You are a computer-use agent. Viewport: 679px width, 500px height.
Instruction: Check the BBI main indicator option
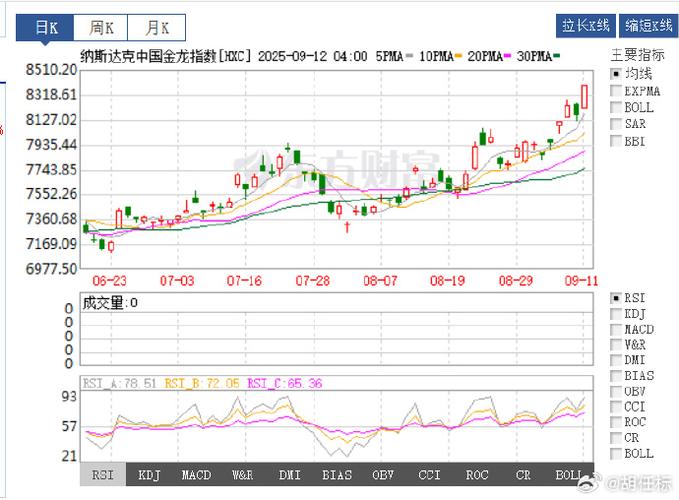(616, 141)
